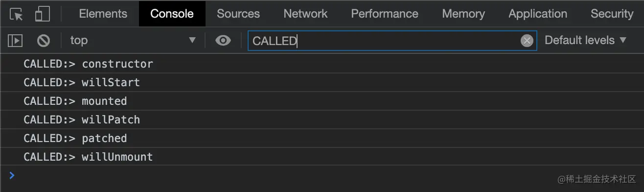Go to the Network tab
644x192 pixels.
coord(305,14)
